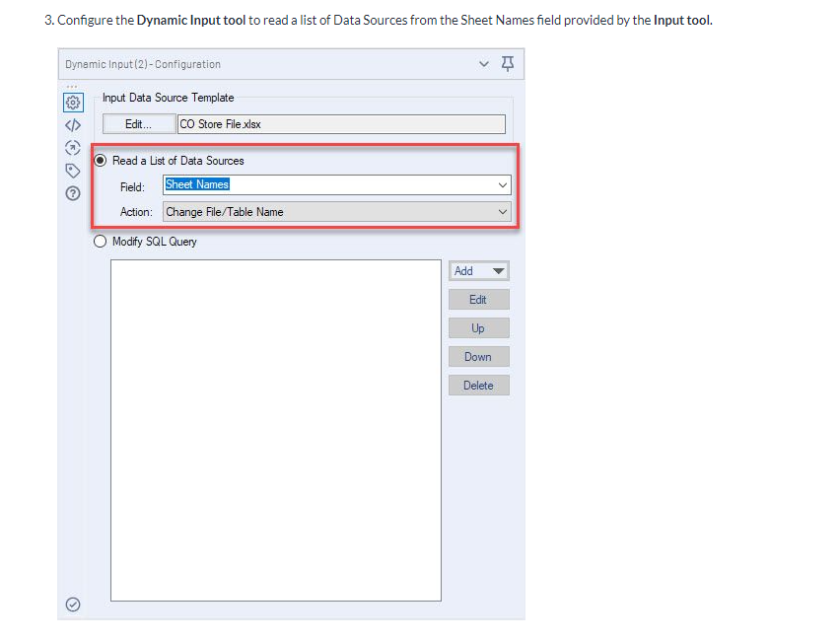Select the Read a List of Data Sources option
This screenshot has height=641, width=840.
click(100, 159)
